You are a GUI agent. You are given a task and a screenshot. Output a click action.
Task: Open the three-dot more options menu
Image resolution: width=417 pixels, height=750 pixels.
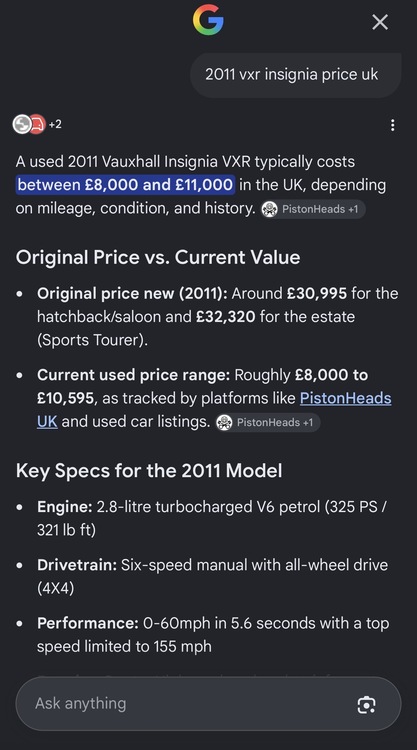pyautogui.click(x=393, y=125)
